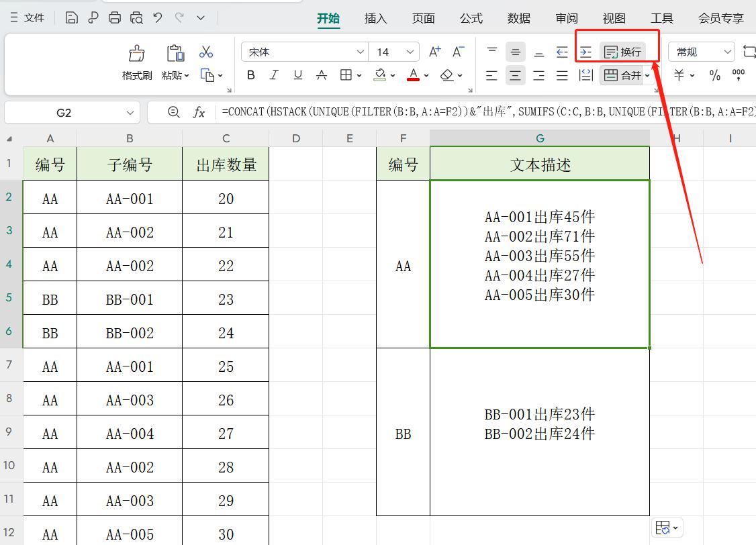Switch to the 审阅 tab
Screen dimensions: 756x545
tap(567, 18)
